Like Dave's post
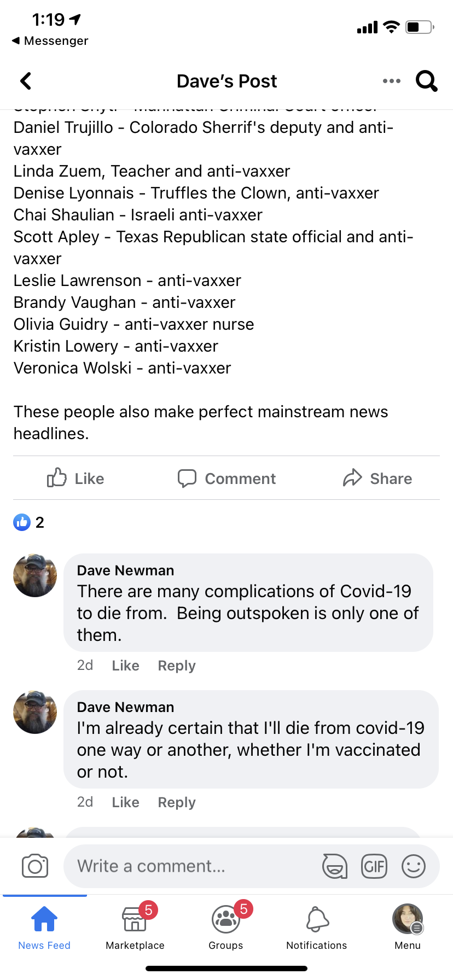The height and width of the screenshot is (980, 453). (75, 478)
